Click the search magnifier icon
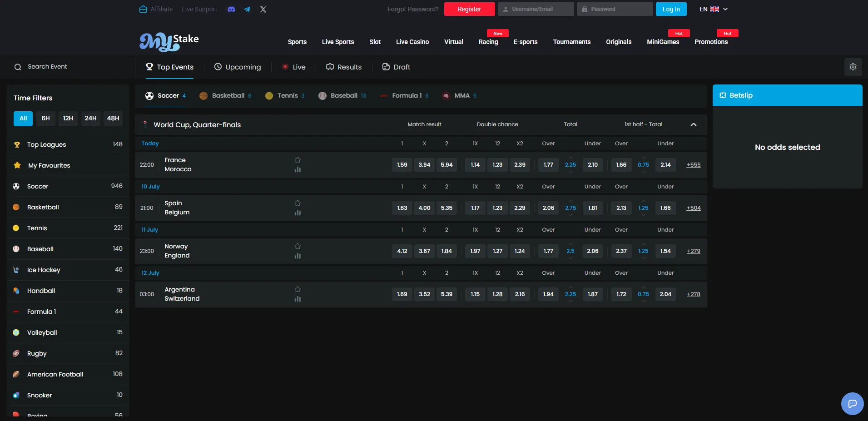Viewport: 868px width, 421px height. coord(18,67)
